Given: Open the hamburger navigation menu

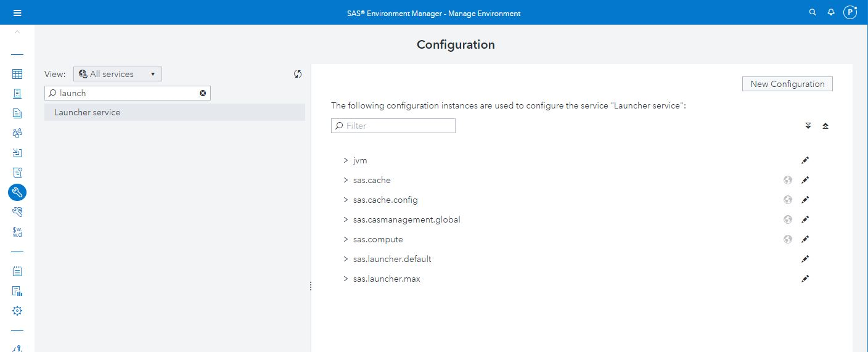Looking at the screenshot, I should click(x=17, y=13).
